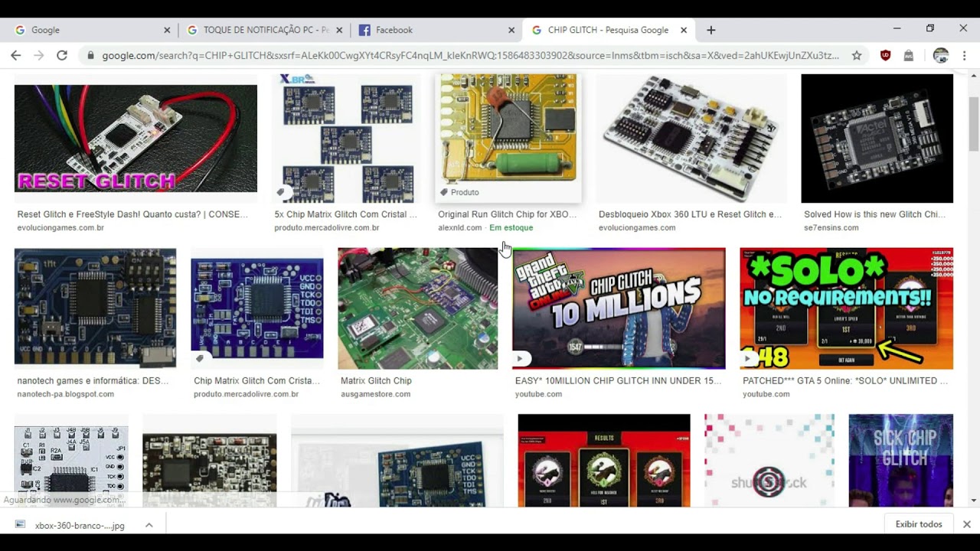Click the PATCHED*** GTA 5 Online title
The image size is (980, 551).
click(x=845, y=380)
